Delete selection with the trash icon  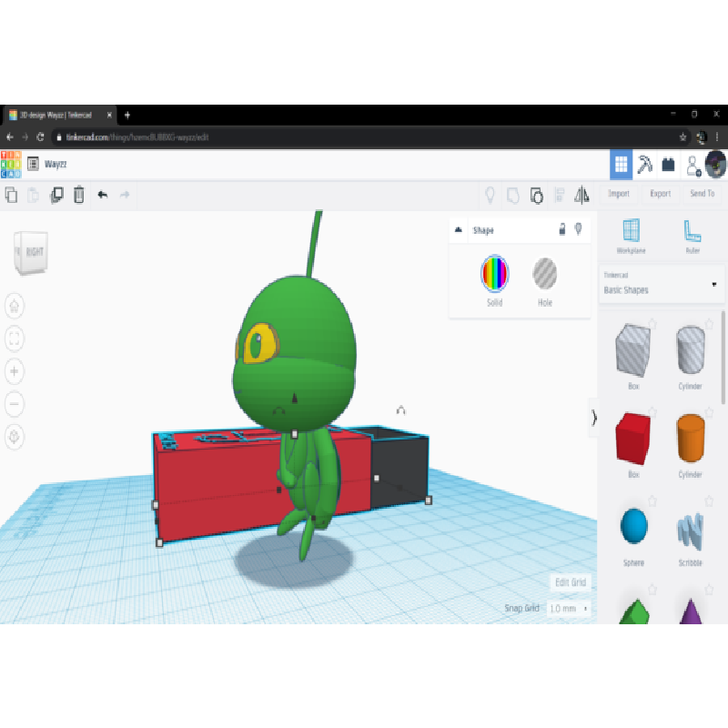tap(79, 194)
